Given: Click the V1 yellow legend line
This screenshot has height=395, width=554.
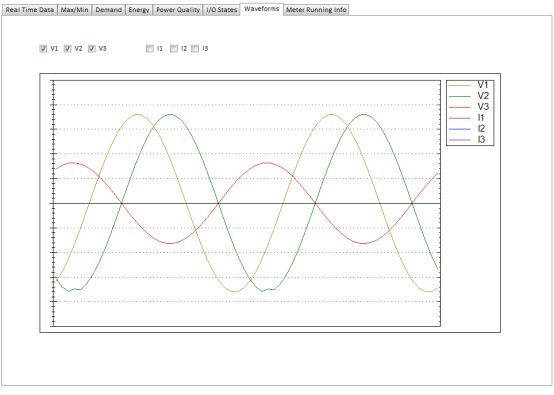Looking at the screenshot, I should tap(460, 85).
